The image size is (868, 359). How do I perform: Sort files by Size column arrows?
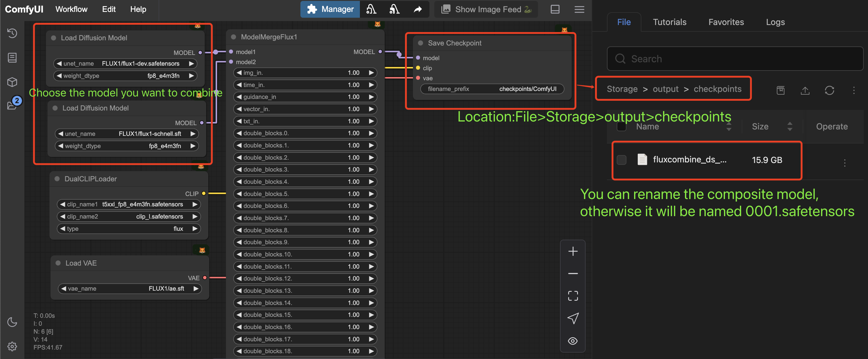790,126
